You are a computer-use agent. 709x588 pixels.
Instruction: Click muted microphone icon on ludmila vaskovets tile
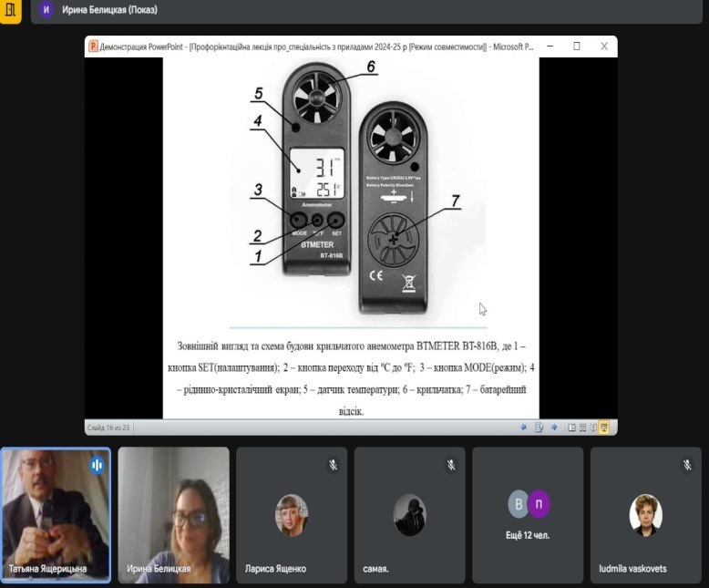click(687, 465)
